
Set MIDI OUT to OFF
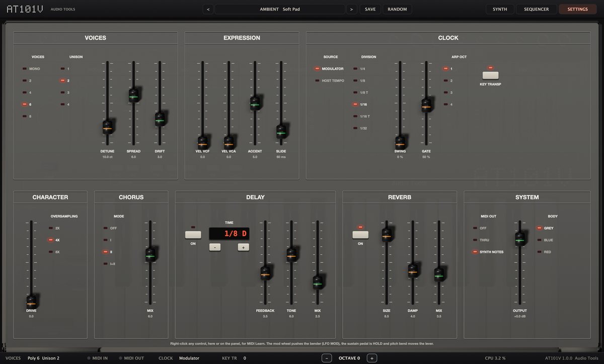pyautogui.click(x=479, y=228)
